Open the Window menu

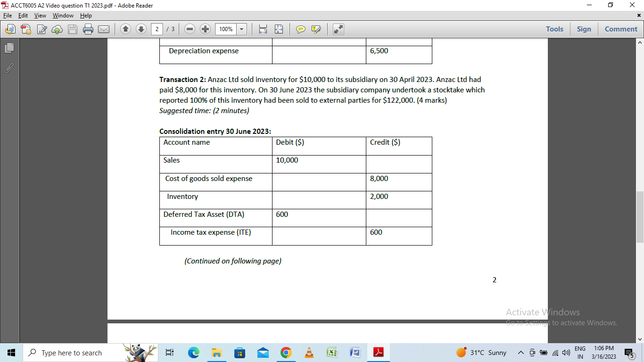pos(63,15)
